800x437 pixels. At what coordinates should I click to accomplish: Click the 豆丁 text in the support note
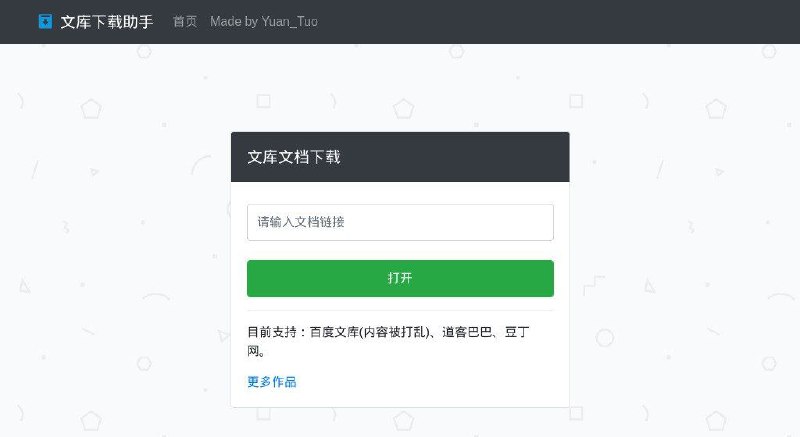(517, 332)
